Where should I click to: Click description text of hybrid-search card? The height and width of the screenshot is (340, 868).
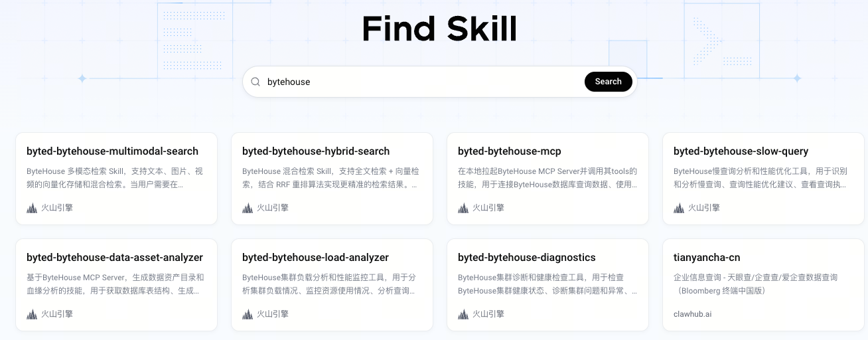[330, 177]
